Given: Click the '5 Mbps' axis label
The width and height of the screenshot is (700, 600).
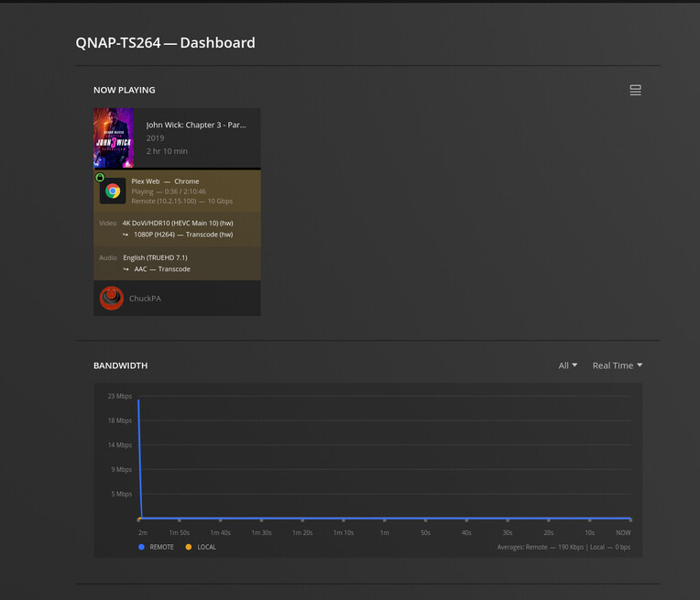Looking at the screenshot, I should [122, 494].
